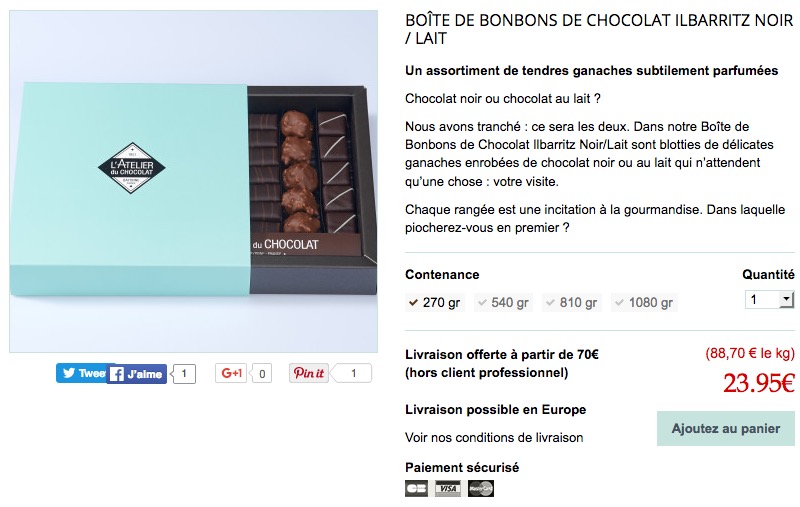Select the 270 gr size option
Viewport: 800px width, 507px height.
coord(435,302)
